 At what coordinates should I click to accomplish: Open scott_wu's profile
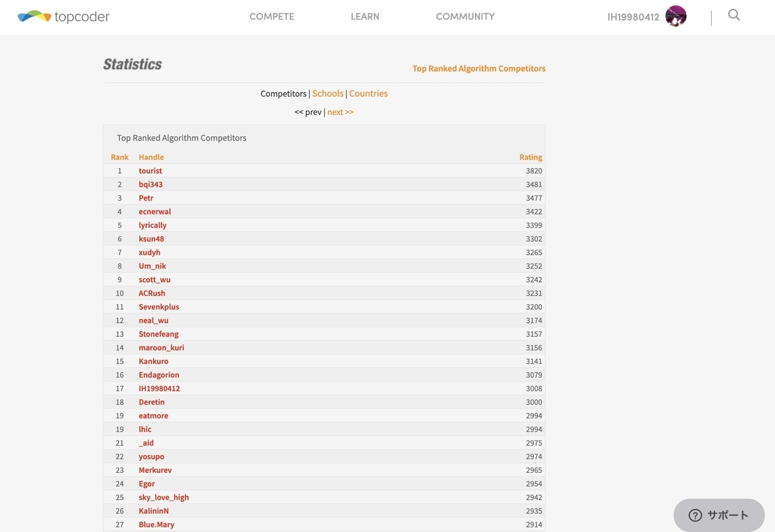coord(154,280)
